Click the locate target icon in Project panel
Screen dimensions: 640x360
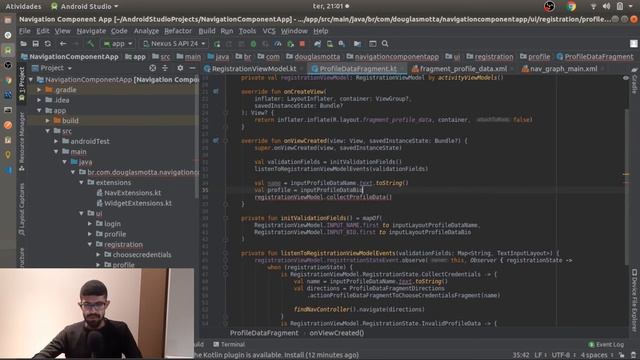tap(153, 68)
